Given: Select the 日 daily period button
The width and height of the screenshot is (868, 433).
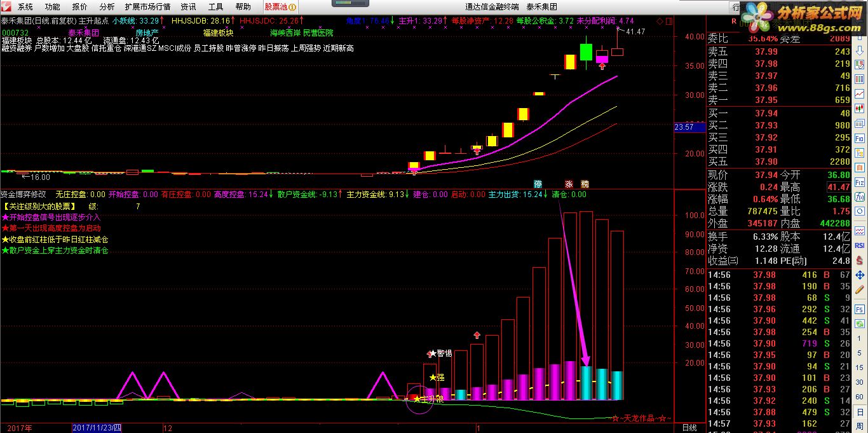Looking at the screenshot, I should coord(860,411).
